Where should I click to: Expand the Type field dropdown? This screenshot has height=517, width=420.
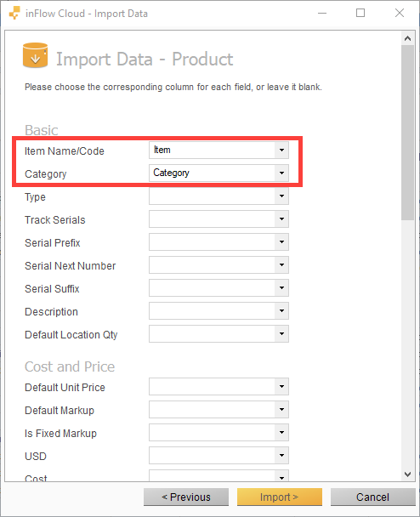[x=281, y=196]
